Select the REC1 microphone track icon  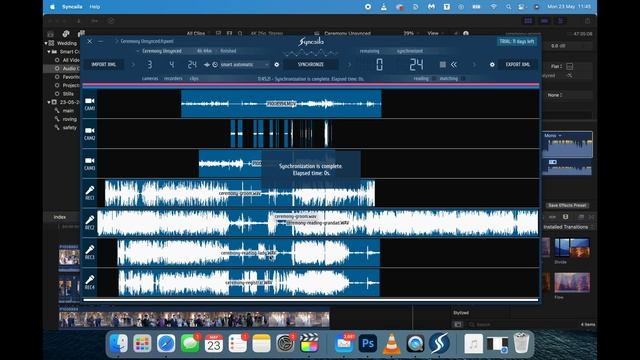pyautogui.click(x=90, y=190)
